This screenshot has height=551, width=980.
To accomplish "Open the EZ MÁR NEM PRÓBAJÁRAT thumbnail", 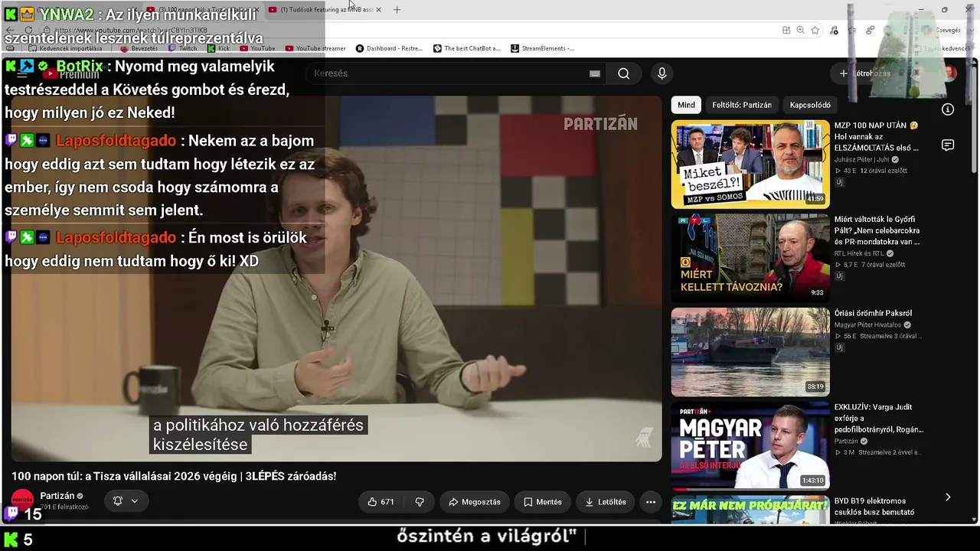I will (x=750, y=510).
